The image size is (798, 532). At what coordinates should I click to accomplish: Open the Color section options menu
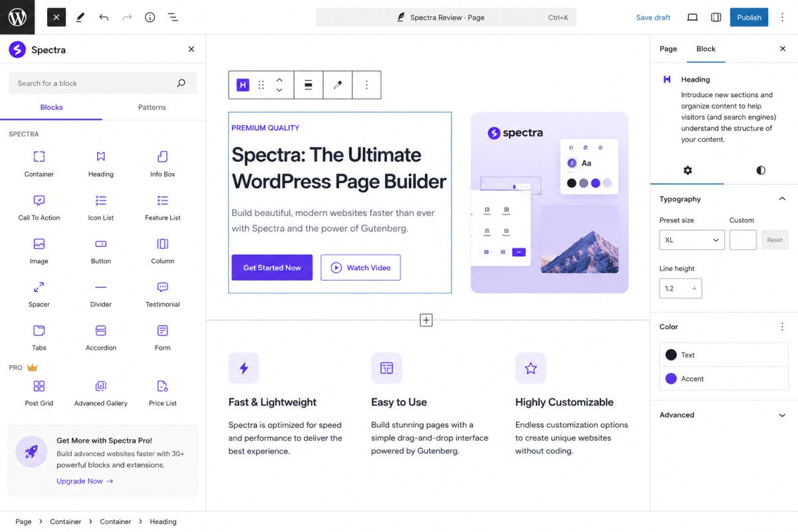pyautogui.click(x=782, y=327)
